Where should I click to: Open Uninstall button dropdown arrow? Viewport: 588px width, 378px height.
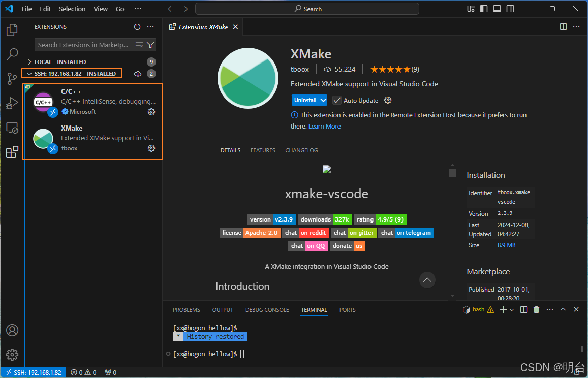click(x=323, y=100)
